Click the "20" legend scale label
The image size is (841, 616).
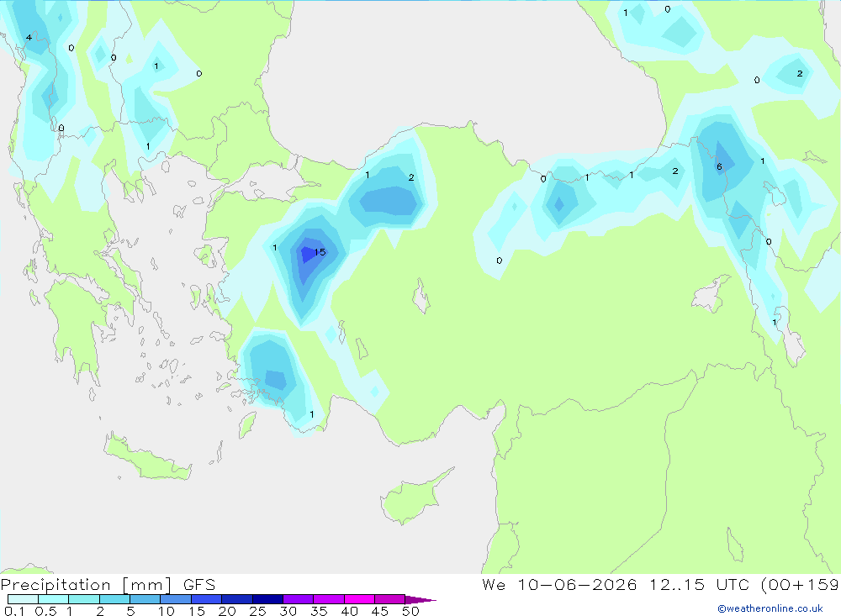click(x=227, y=611)
